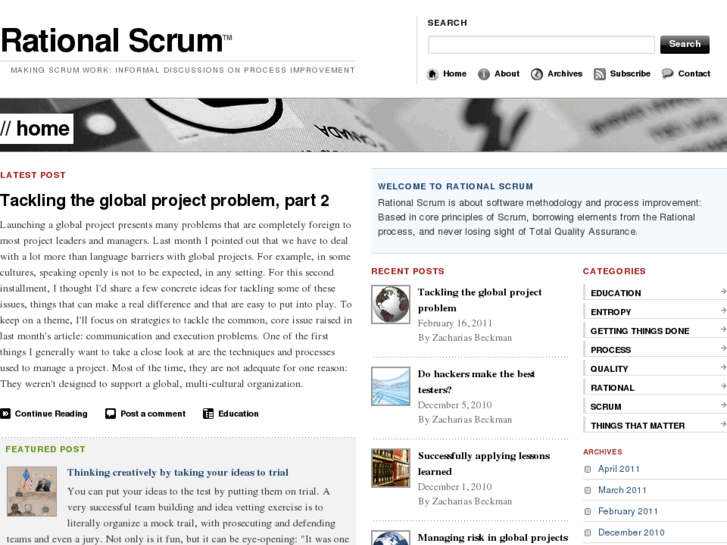Open the Getting Things Done category arrow

point(723,329)
